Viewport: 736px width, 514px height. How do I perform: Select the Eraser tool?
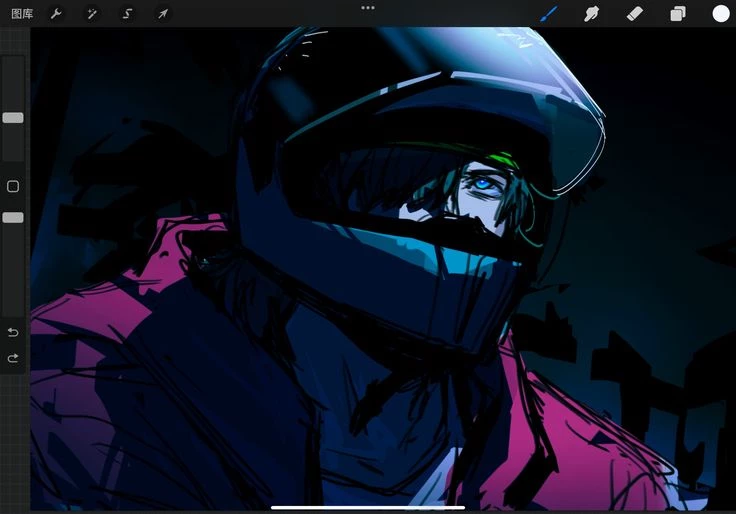pos(634,14)
